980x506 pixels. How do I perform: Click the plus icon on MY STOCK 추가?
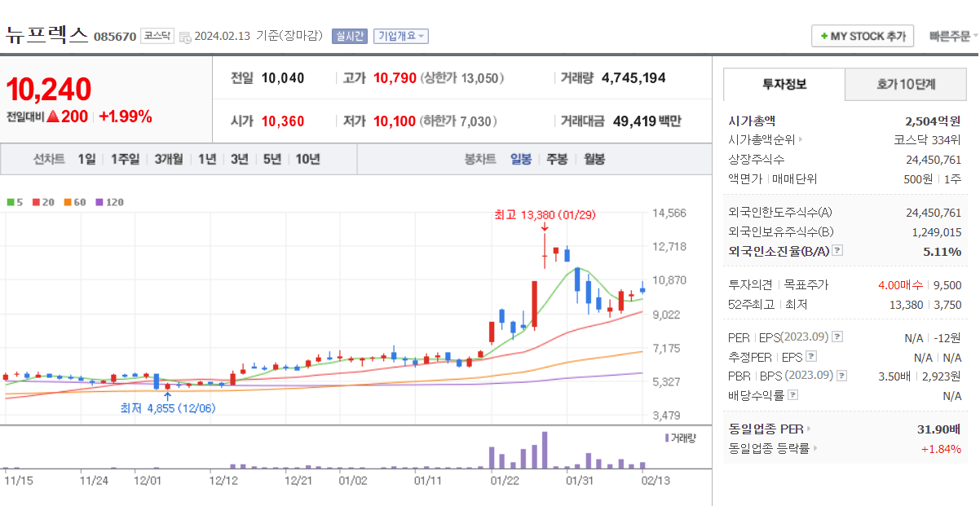click(x=824, y=37)
